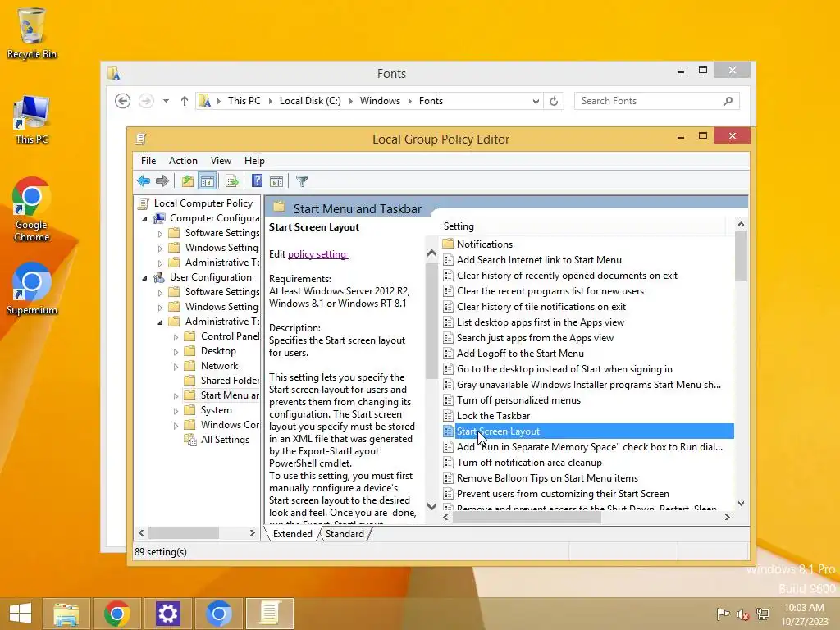Expand the System tree node
840x630 pixels.
pos(176,411)
